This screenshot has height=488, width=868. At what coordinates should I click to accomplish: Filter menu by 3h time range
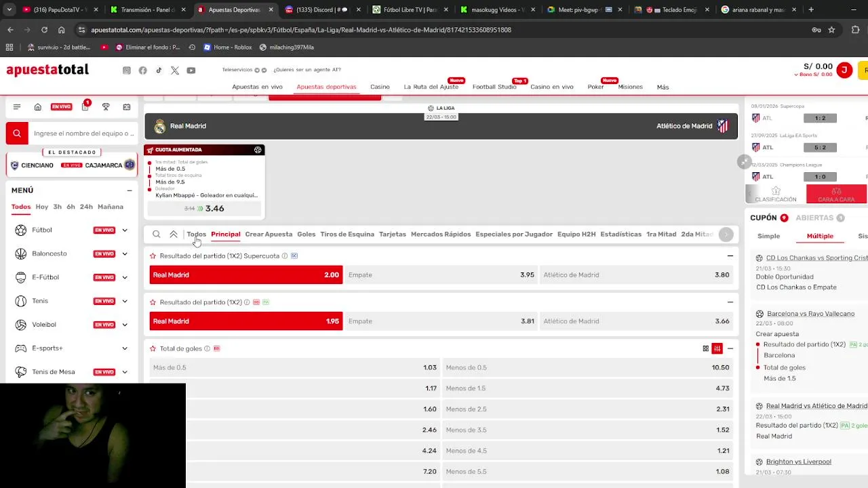coord(58,207)
